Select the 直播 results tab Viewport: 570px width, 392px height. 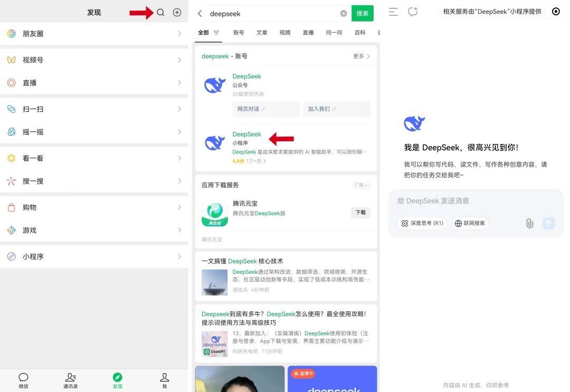click(308, 33)
